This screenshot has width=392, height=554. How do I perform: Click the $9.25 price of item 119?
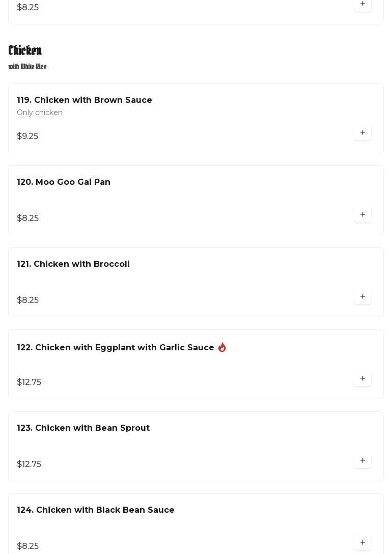[27, 136]
